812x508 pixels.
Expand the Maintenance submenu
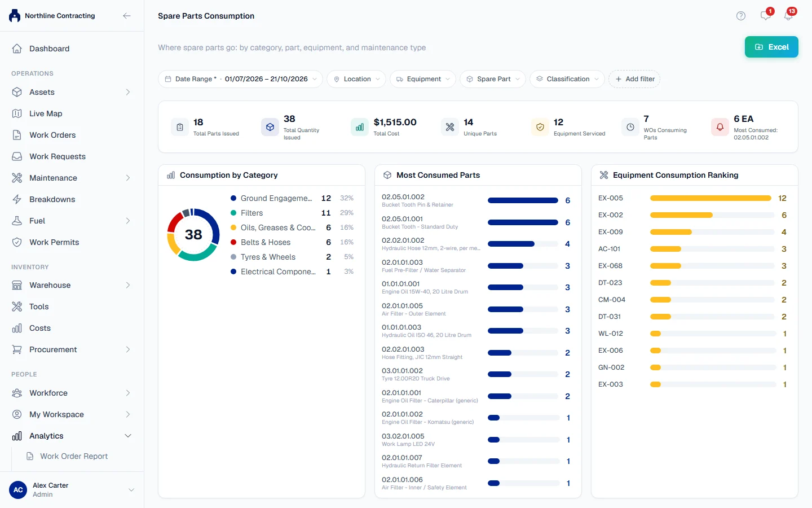128,178
